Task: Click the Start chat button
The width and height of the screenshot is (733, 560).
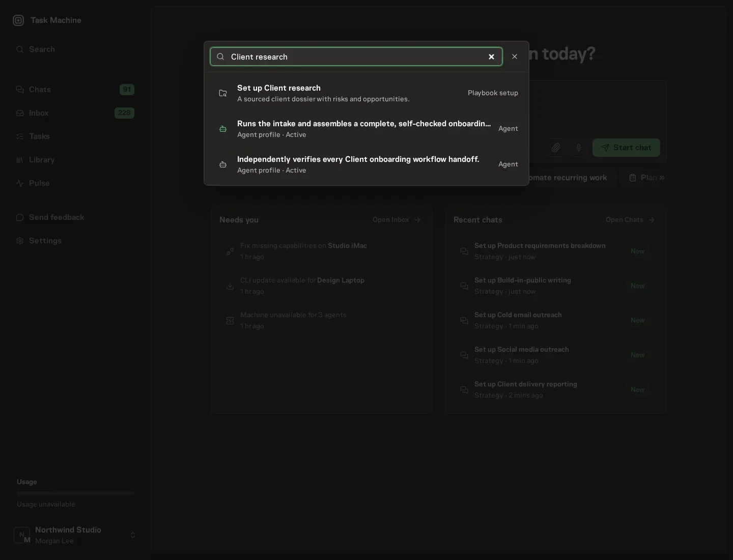Action: (626, 148)
